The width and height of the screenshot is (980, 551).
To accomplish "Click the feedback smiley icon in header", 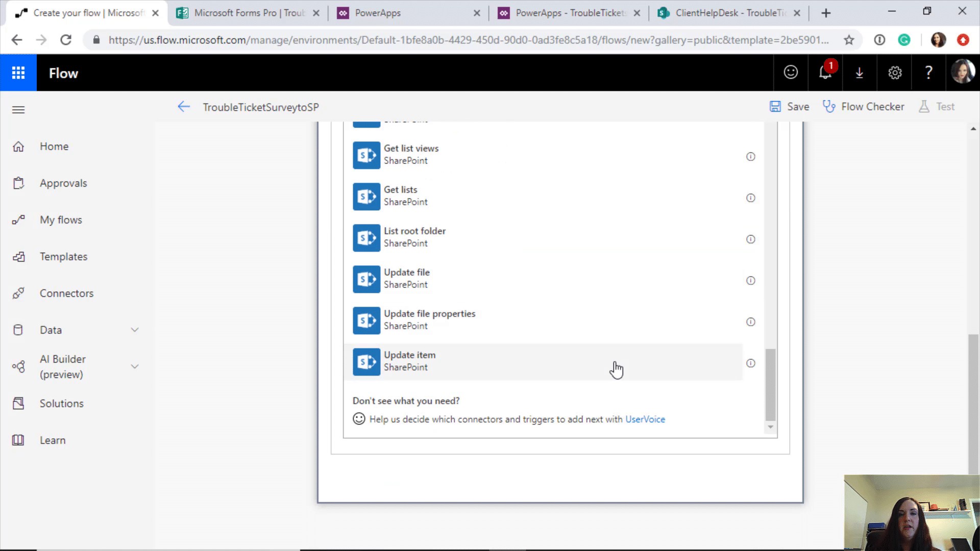I will pos(791,72).
